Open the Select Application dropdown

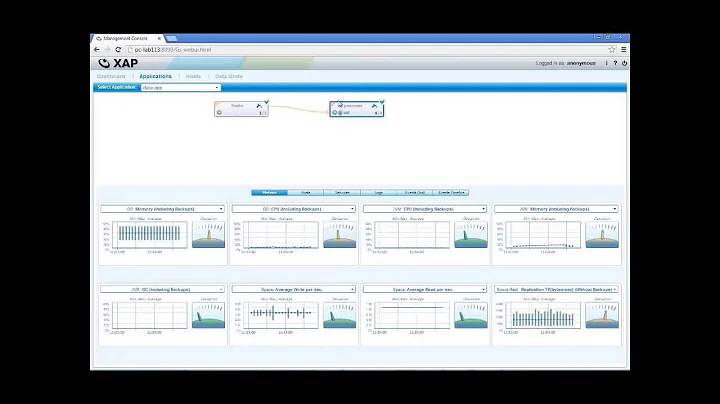coord(180,87)
